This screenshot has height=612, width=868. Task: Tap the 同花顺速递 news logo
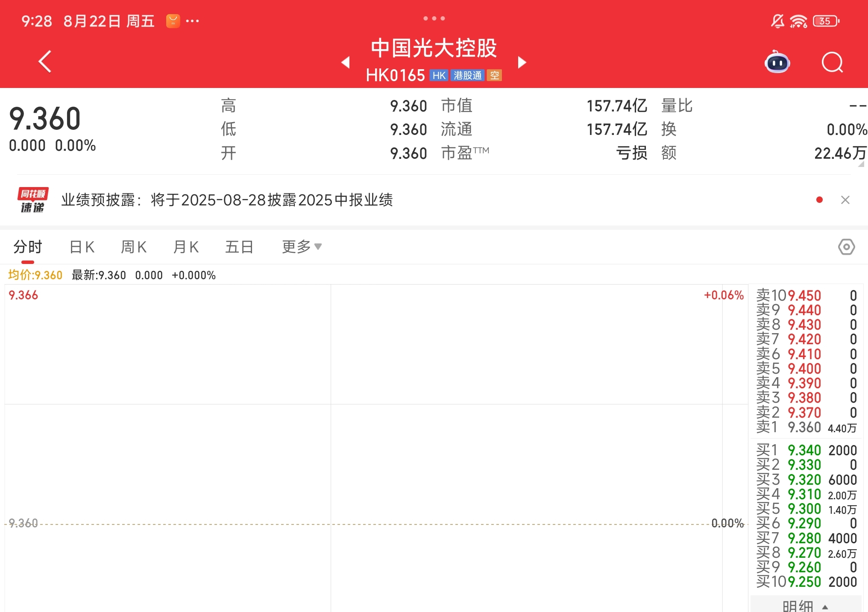coord(32,200)
